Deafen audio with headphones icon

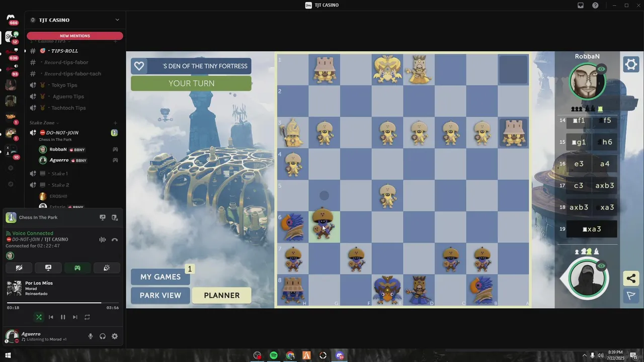click(x=103, y=336)
